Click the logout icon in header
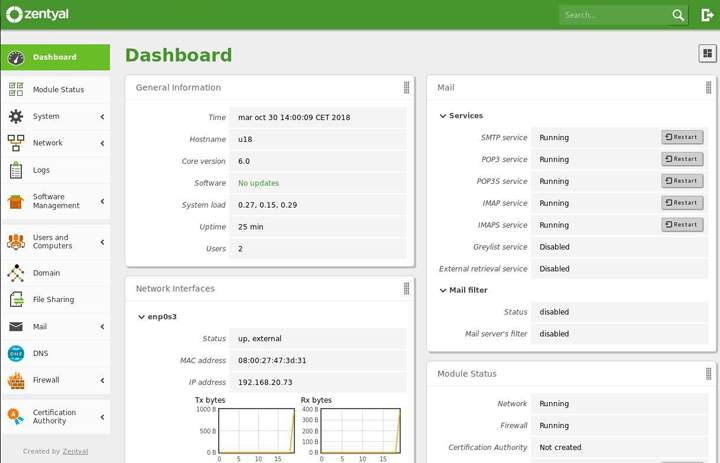 [x=707, y=15]
